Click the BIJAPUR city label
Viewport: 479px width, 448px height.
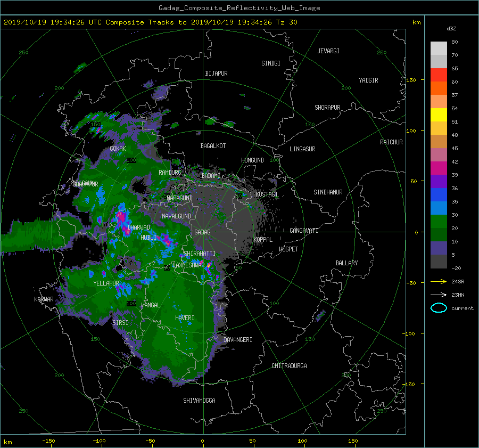[216, 74]
